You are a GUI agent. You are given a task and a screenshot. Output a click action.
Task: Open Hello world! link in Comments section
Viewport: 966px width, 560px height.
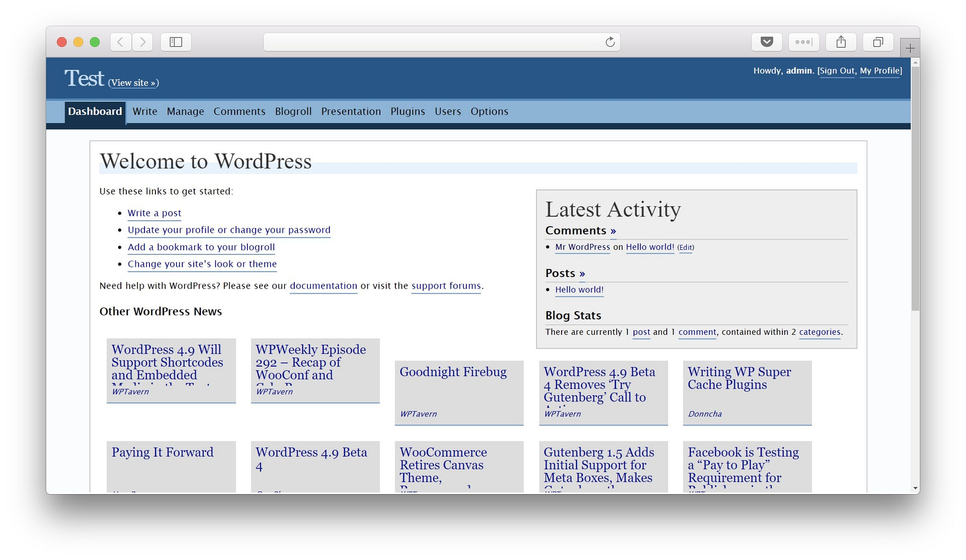(650, 247)
